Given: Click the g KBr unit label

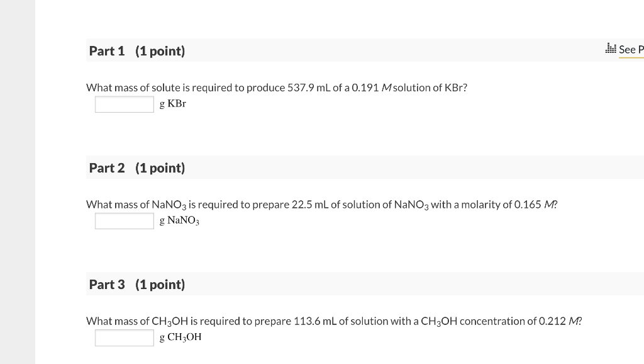Looking at the screenshot, I should click(x=172, y=104).
